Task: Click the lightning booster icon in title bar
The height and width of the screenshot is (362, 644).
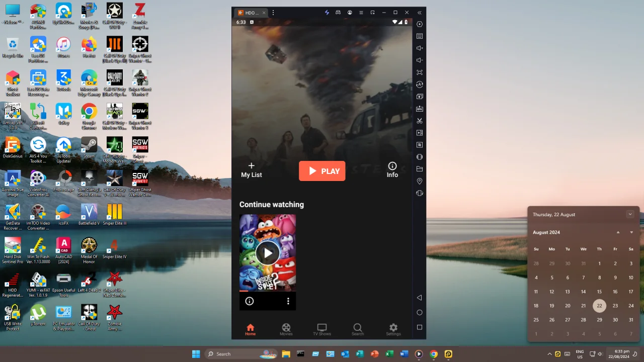Action: (327, 13)
